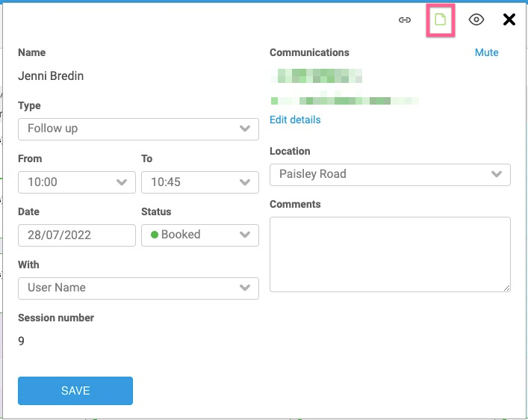Screen dimensions: 528x420
Task: Change the Booked status dropdown
Action: click(x=199, y=235)
